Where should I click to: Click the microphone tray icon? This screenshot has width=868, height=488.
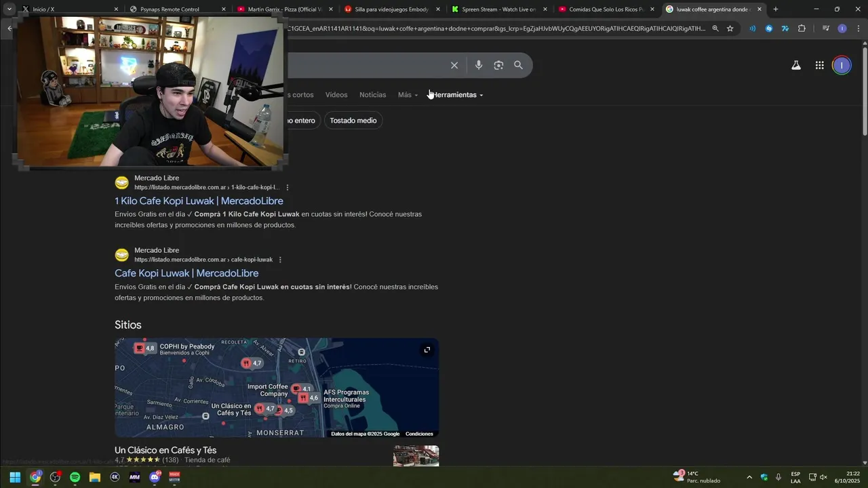pos(778,477)
